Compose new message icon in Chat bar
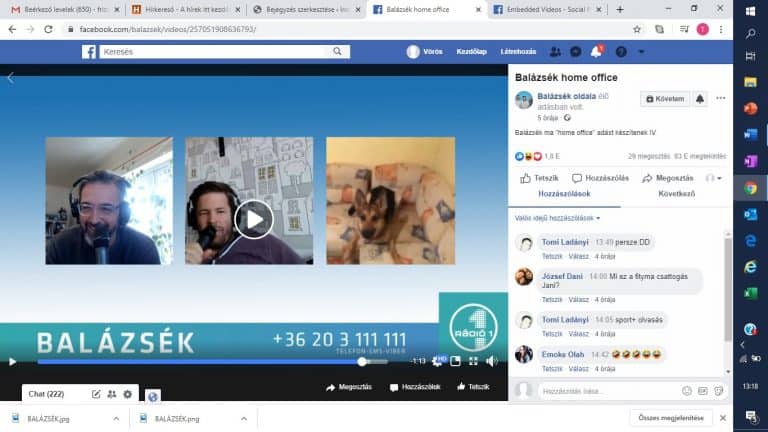768x432 pixels. pyautogui.click(x=96, y=394)
